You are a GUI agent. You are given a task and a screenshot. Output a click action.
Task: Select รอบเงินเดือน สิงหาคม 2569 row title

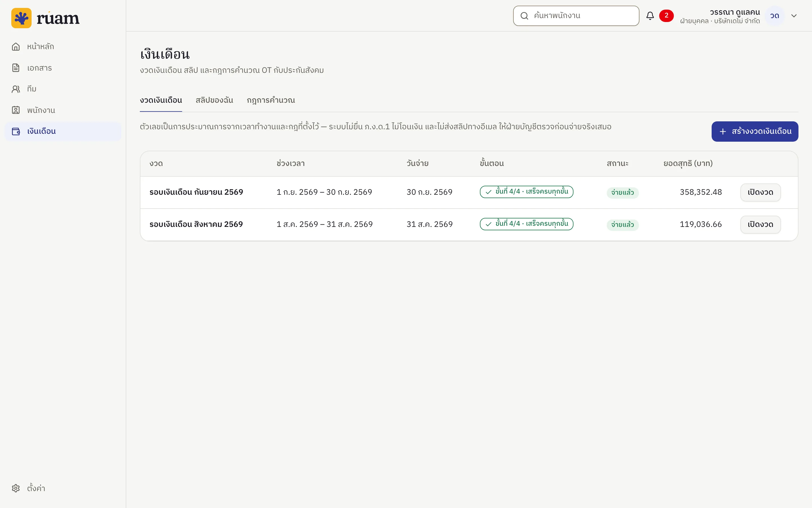(196, 224)
